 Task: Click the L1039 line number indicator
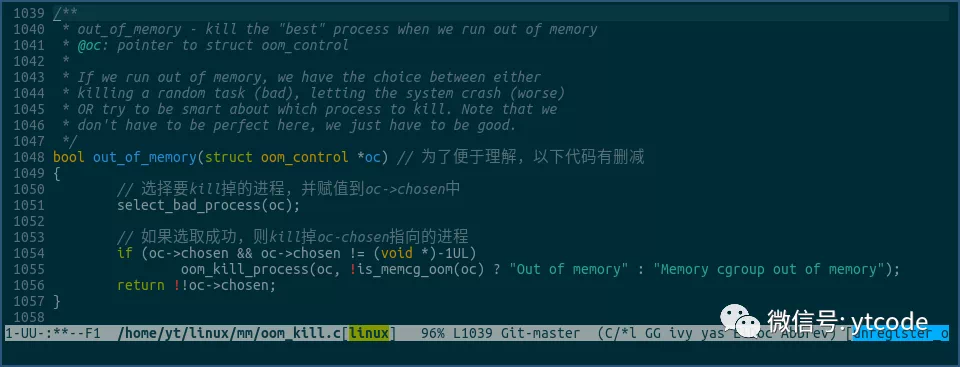pyautogui.click(x=473, y=333)
